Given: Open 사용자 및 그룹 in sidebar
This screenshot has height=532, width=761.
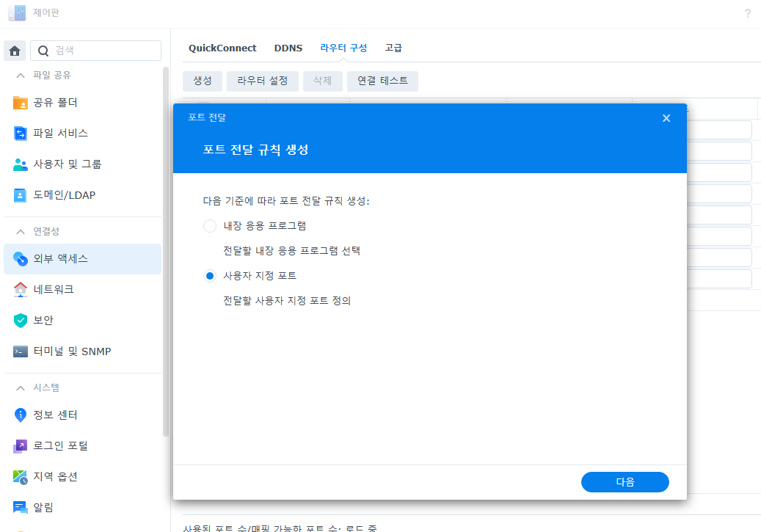Looking at the screenshot, I should pos(82,164).
